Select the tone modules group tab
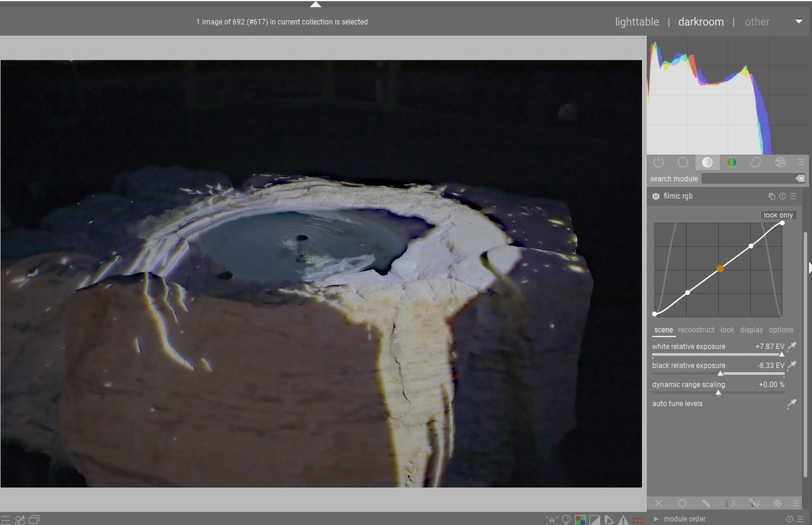This screenshot has width=812, height=525. [x=707, y=162]
